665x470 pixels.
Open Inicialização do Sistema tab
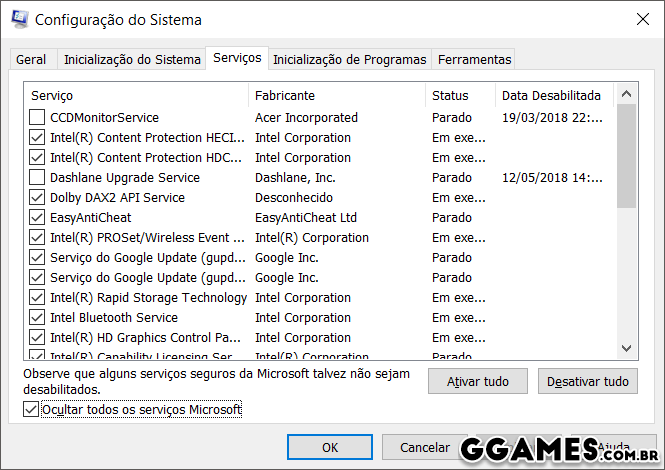pyautogui.click(x=132, y=60)
